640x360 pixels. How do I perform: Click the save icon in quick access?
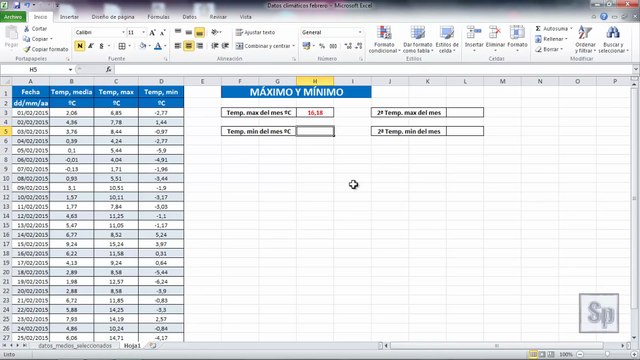pos(17,5)
